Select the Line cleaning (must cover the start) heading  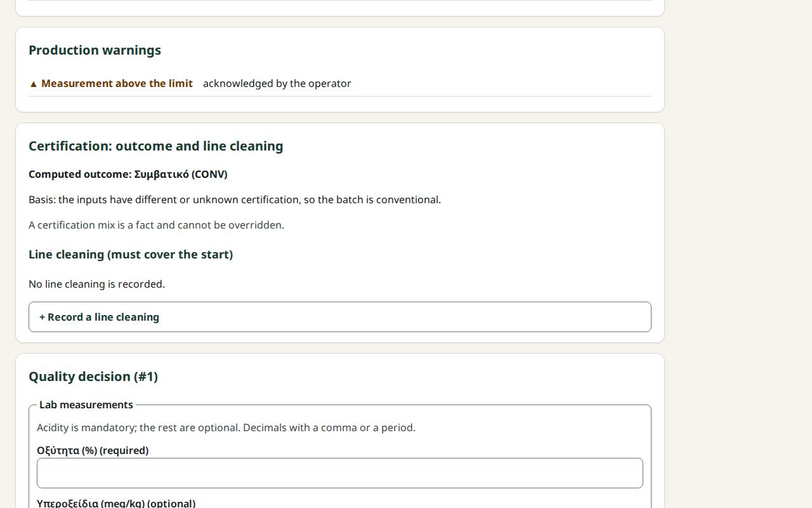[131, 254]
